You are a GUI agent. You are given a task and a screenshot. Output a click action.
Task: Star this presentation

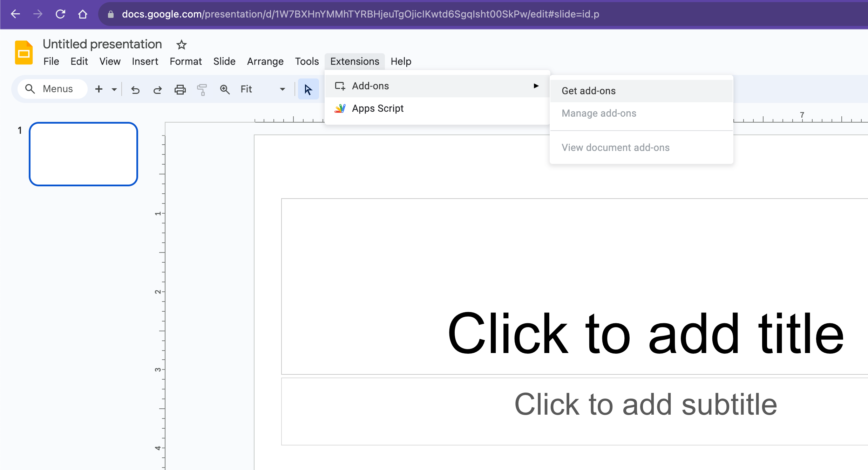(181, 45)
